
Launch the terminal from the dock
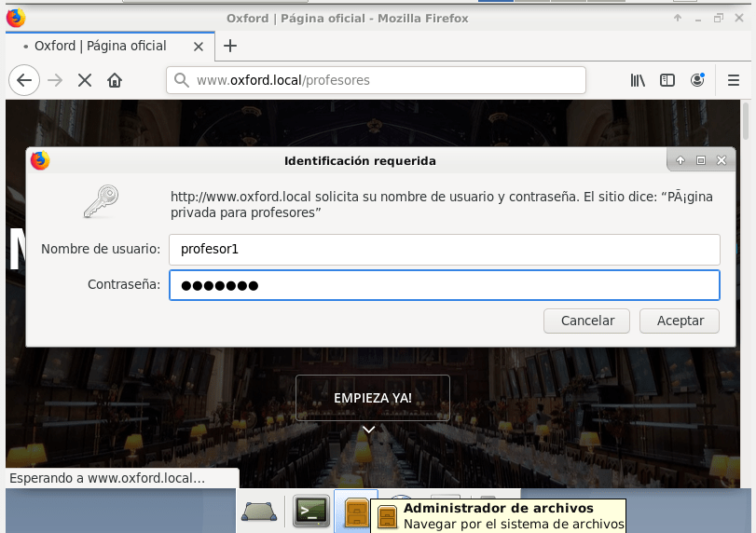pyautogui.click(x=311, y=510)
